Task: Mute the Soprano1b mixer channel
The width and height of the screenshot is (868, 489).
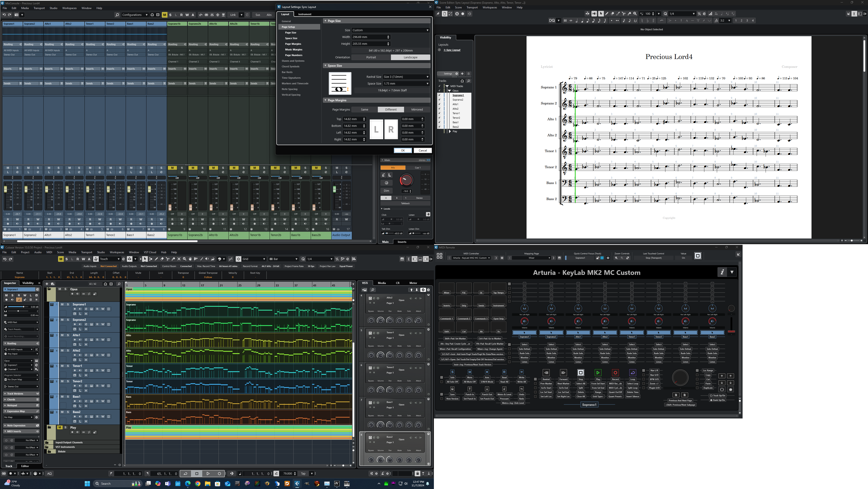Action: pyautogui.click(x=172, y=168)
